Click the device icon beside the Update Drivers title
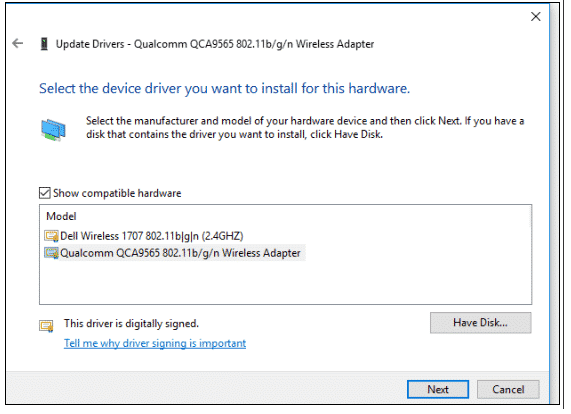Viewport: 571px width, 414px height. click(x=44, y=44)
